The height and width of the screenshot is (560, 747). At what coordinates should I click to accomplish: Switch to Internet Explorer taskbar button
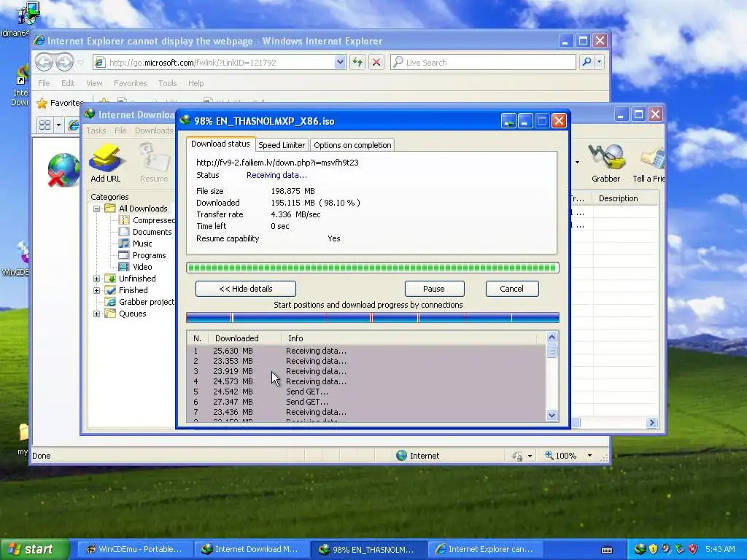pos(484,549)
